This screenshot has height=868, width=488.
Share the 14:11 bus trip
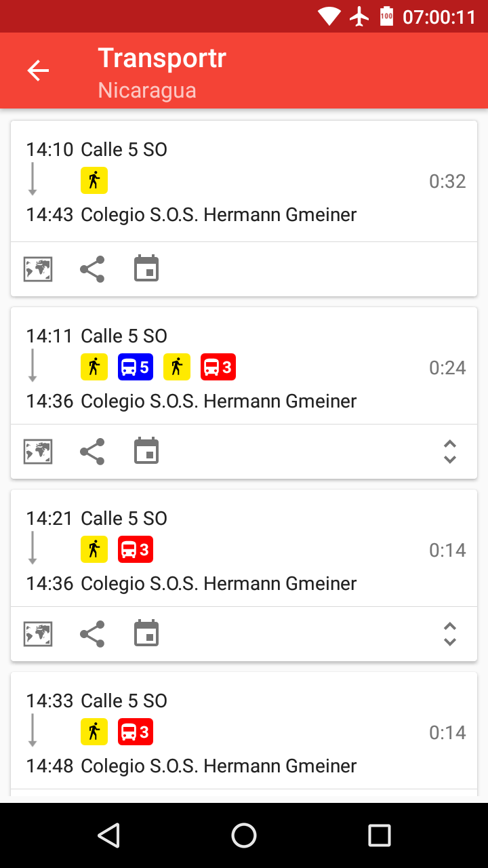pos(92,452)
